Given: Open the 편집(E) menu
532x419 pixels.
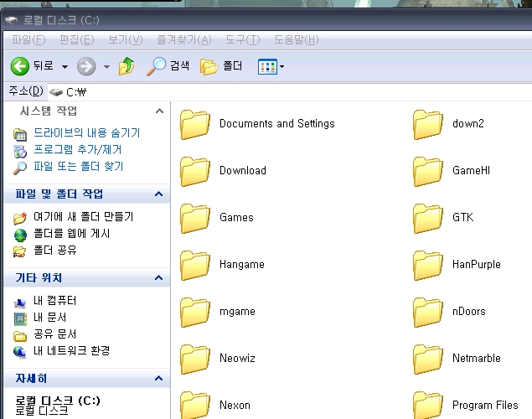Looking at the screenshot, I should pyautogui.click(x=77, y=39).
